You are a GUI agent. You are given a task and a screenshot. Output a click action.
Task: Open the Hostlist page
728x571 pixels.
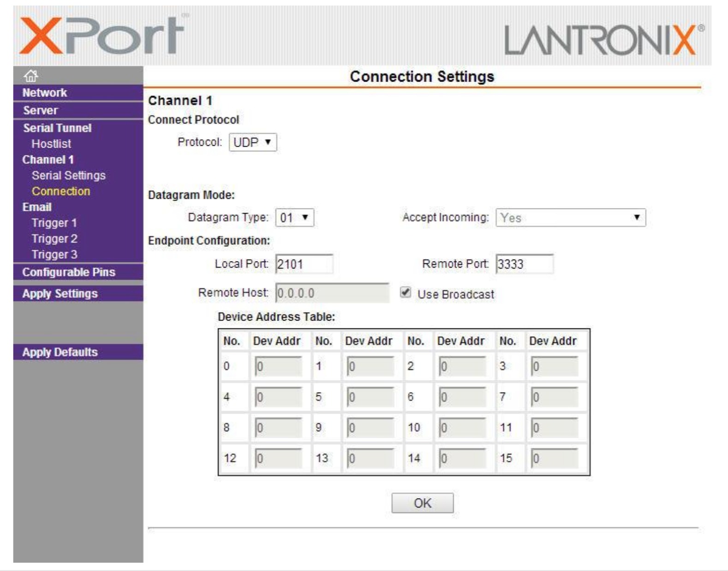[x=51, y=144]
